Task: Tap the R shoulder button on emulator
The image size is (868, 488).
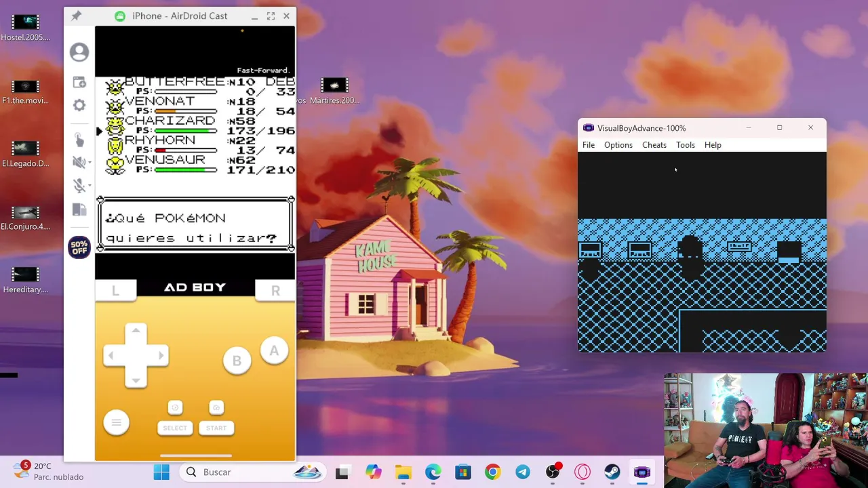Action: pyautogui.click(x=275, y=290)
